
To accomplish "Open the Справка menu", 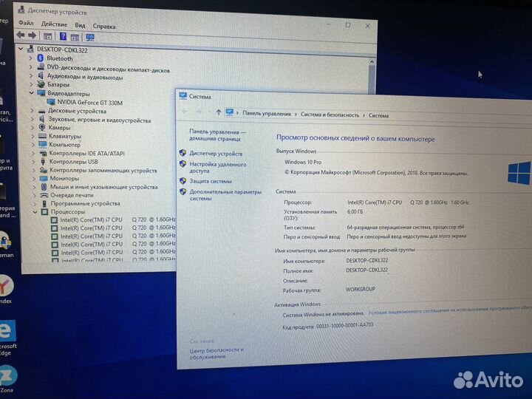I will point(104,26).
